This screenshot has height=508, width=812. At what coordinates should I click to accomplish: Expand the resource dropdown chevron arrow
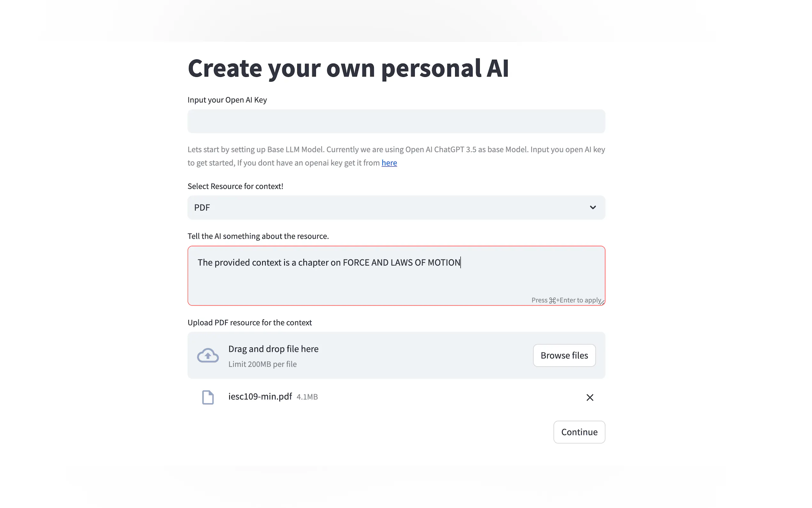[x=593, y=207]
